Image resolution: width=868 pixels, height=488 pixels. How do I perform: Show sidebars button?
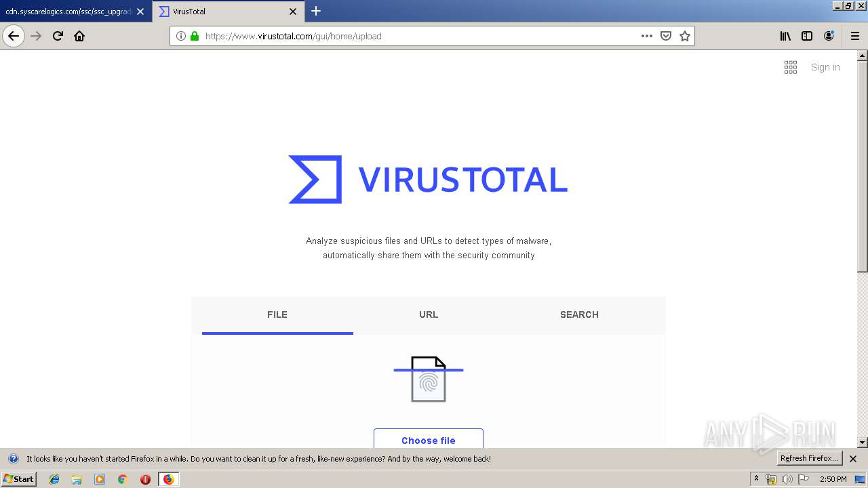click(807, 36)
